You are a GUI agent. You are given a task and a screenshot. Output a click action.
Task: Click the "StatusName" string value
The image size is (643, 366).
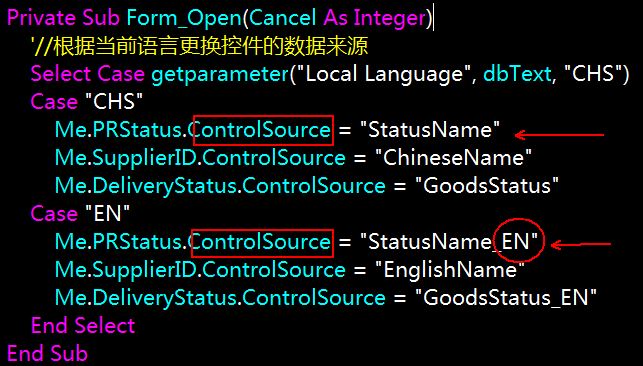pyautogui.click(x=430, y=130)
